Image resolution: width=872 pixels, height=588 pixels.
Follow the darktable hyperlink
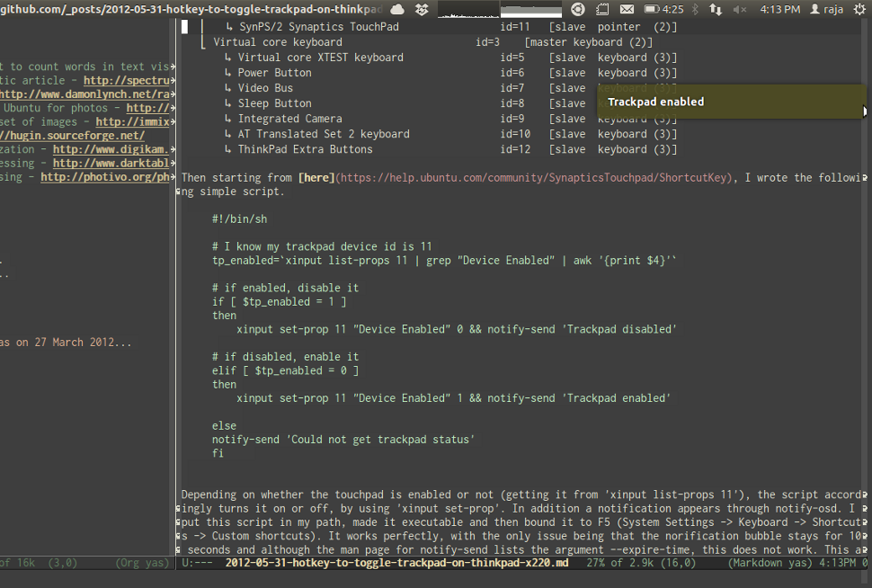(111, 163)
